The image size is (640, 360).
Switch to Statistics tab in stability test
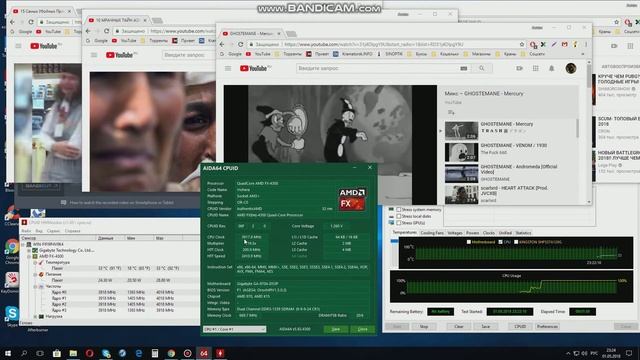(523, 233)
